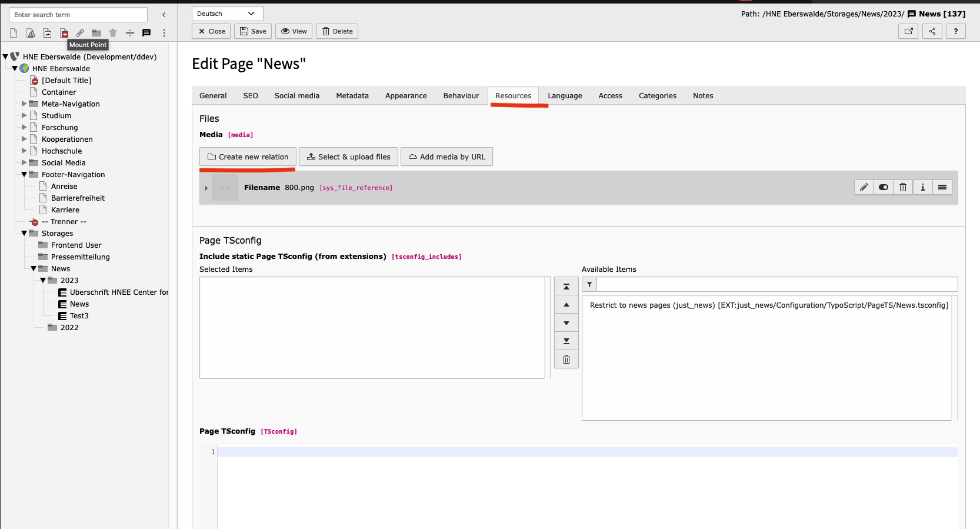Screen dimensions: 980x529
Task: Select the External Link chain icon
Action: pos(80,33)
